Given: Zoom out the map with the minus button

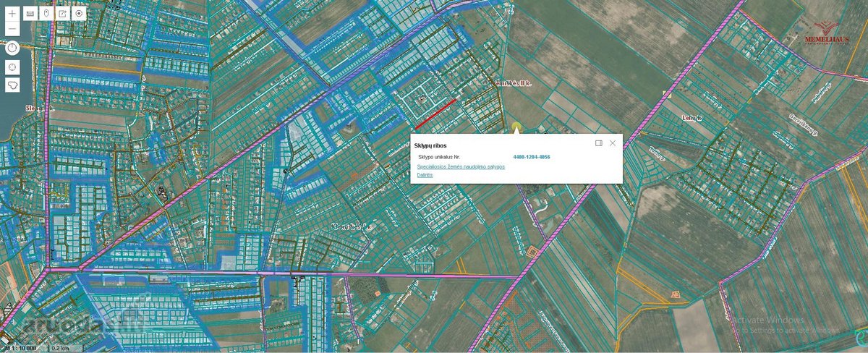Looking at the screenshot, I should (x=12, y=30).
